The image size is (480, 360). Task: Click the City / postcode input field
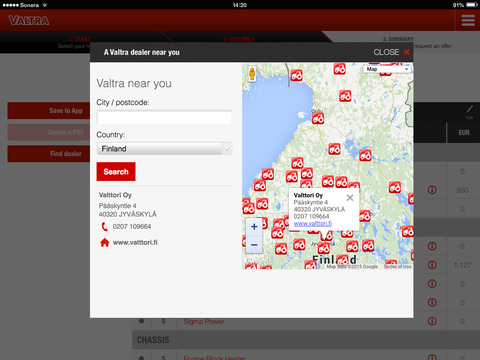[164, 118]
